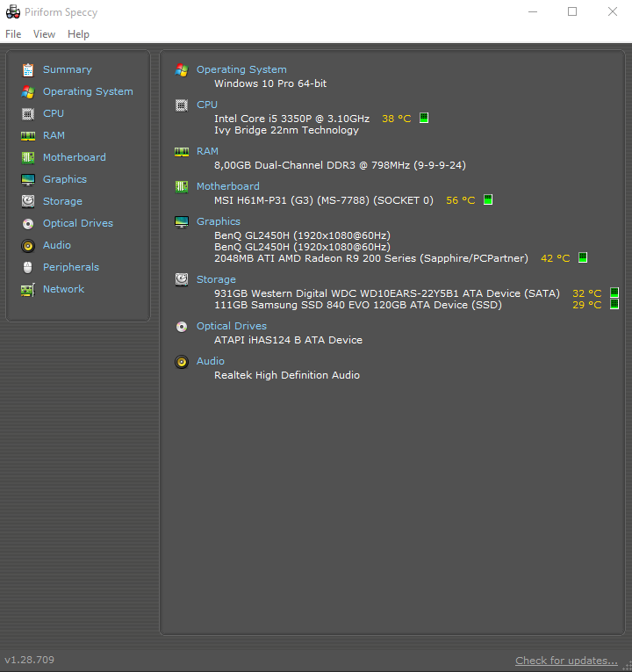Viewport: 632px width, 672px height.
Task: Click the CPU chip icon in summary panel
Action: coord(182,105)
